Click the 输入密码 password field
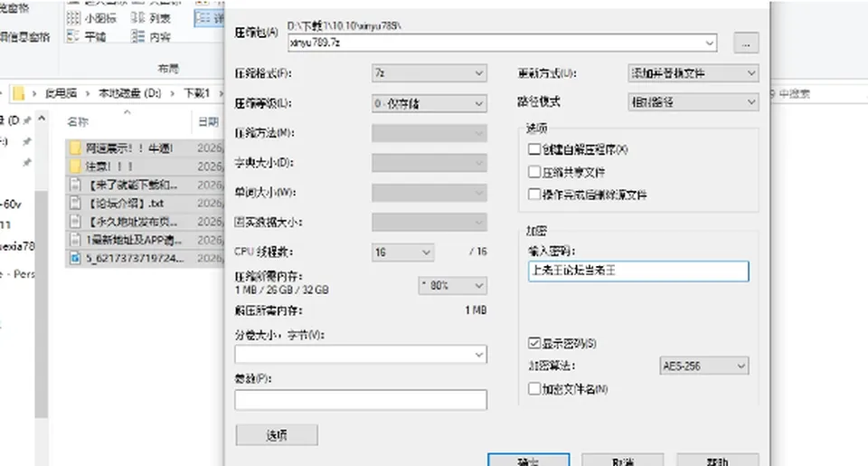Screen dimensions: 868x466 point(638,271)
